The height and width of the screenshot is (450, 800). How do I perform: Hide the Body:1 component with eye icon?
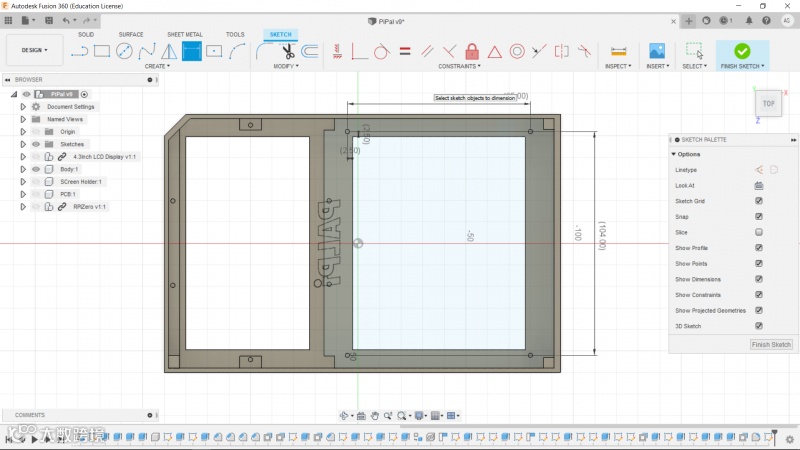point(35,169)
